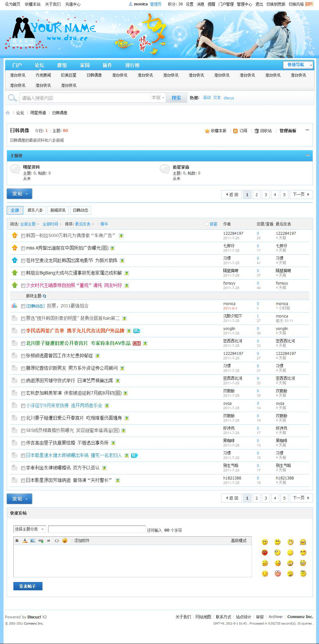Click the magnifier search icon
This screenshot has height=644, width=319.
[x=12, y=98]
